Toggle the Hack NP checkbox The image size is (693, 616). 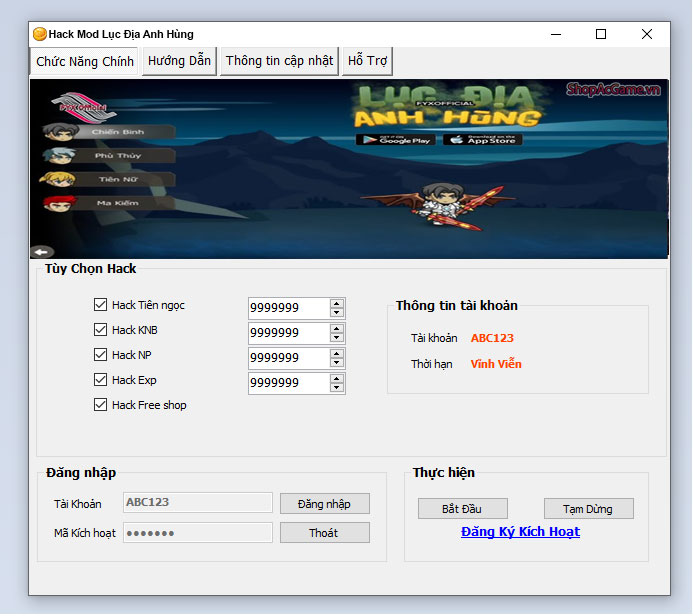tap(100, 354)
